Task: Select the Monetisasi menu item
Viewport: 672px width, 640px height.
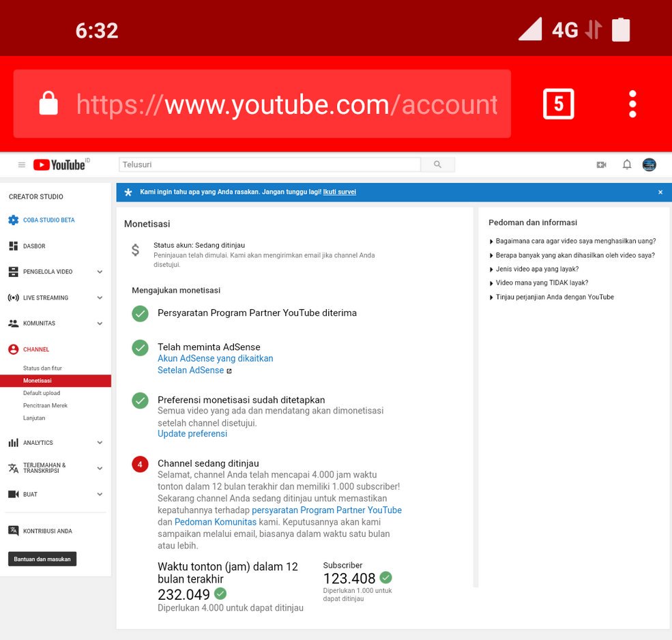Action: pos(55,381)
